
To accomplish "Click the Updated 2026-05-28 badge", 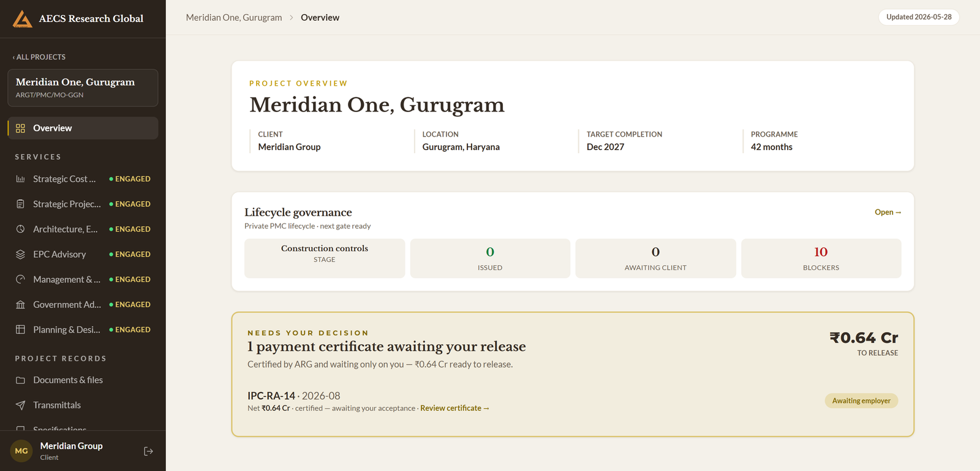I will coord(919,17).
